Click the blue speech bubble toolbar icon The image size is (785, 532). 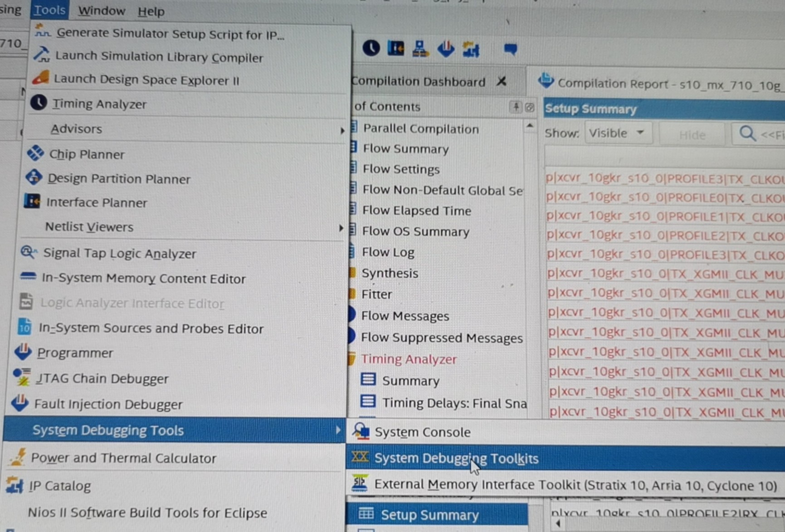click(511, 48)
